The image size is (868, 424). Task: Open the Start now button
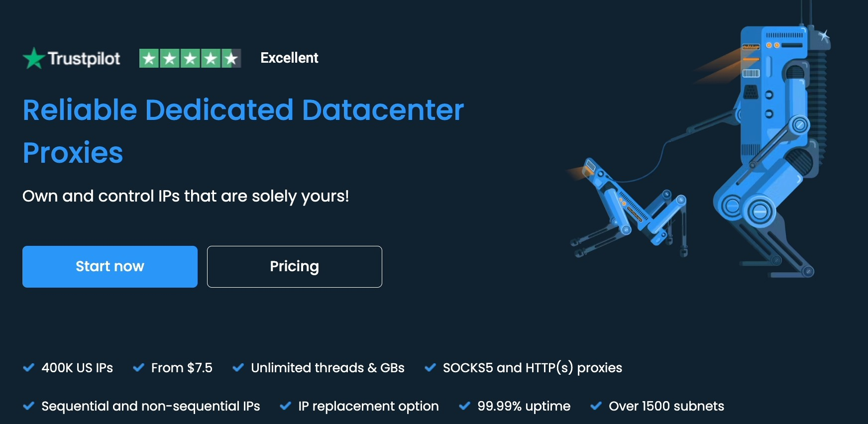109,266
